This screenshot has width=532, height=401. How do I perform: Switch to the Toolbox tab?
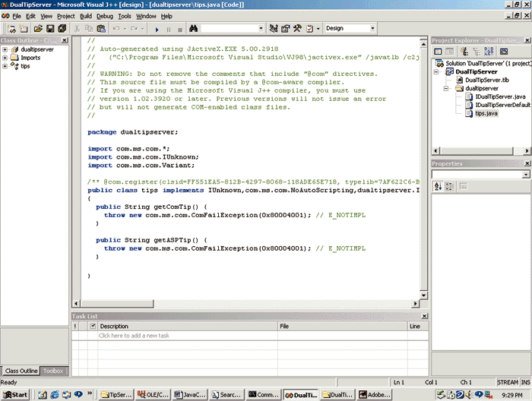54,371
